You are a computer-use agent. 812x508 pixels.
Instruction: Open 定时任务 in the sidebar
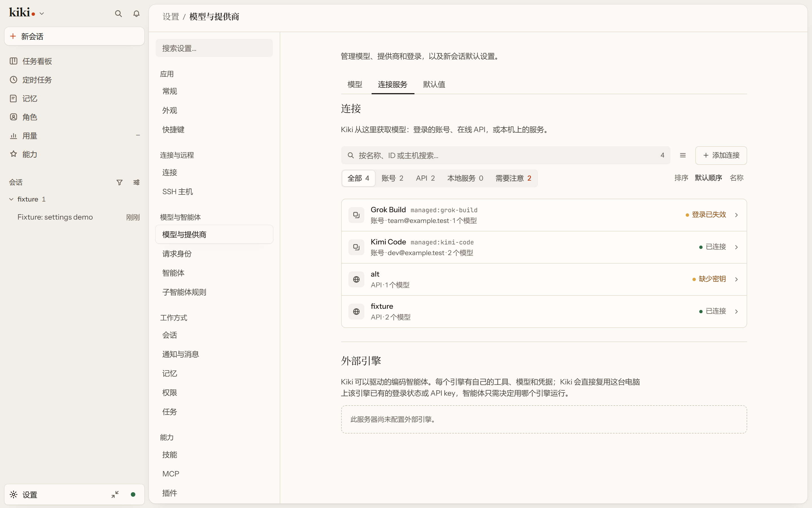pyautogui.click(x=74, y=80)
